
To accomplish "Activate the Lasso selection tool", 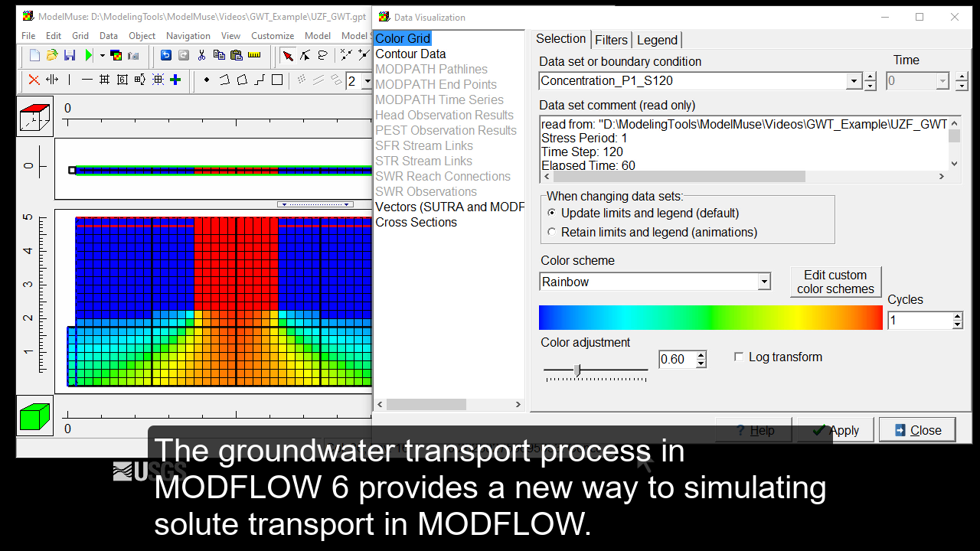I will [322, 56].
